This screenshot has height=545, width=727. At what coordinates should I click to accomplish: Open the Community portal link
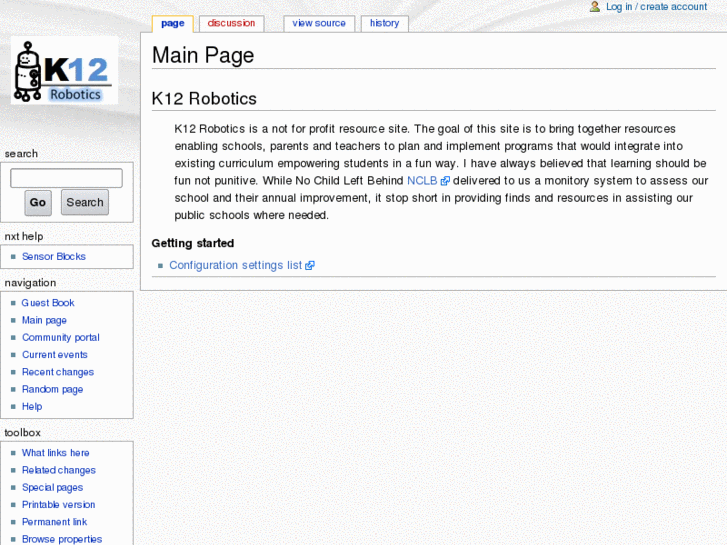[61, 338]
